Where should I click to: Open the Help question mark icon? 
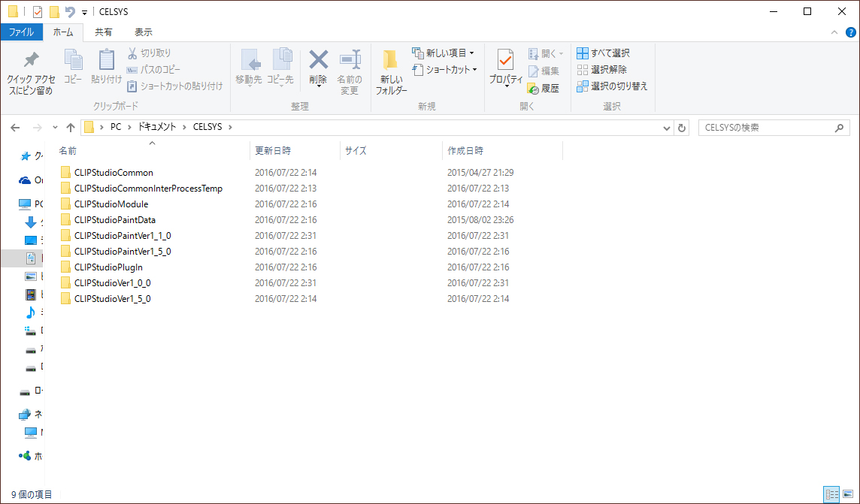click(851, 32)
